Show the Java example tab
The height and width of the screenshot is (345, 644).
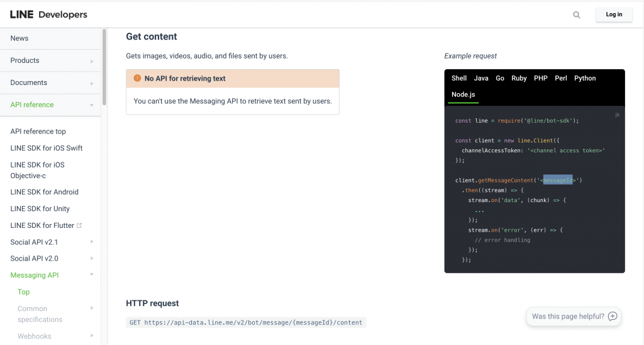481,78
